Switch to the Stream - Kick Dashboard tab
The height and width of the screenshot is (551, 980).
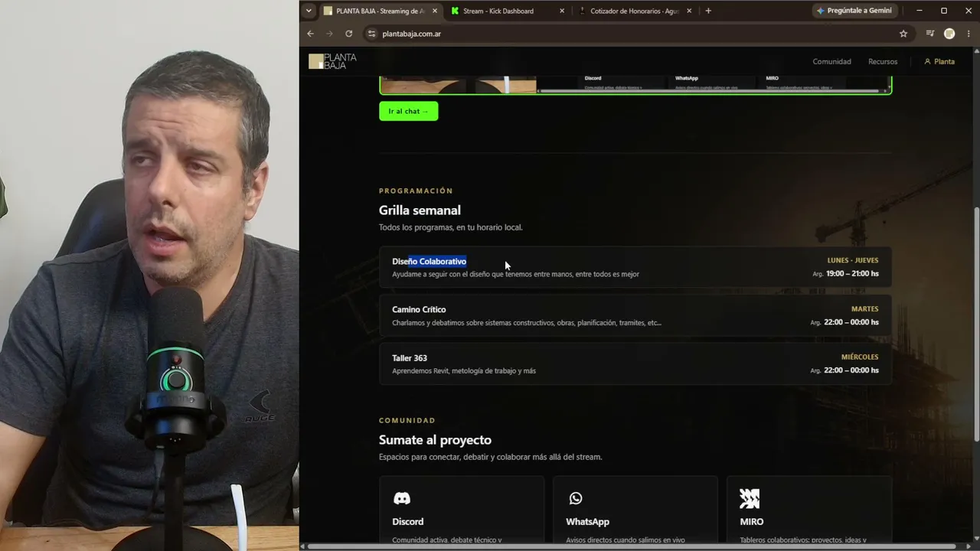tap(498, 11)
